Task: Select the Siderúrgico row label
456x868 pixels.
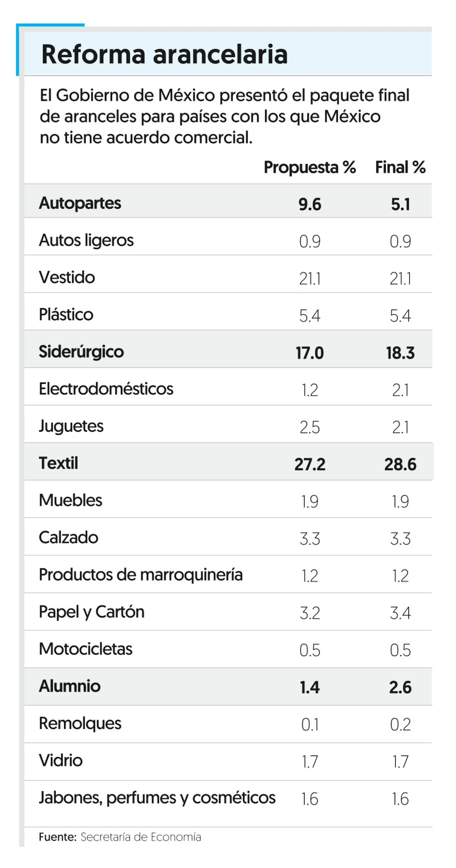Action: pos(81,352)
